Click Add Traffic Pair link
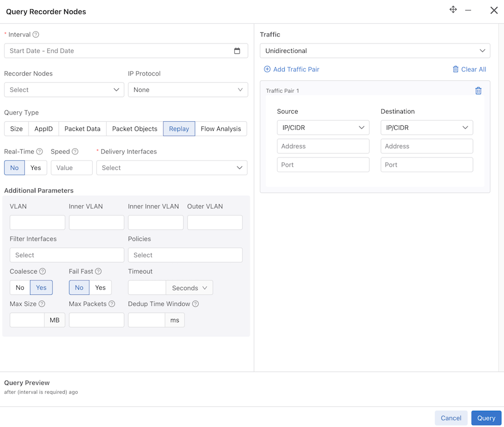Viewport: 504px width, 427px height. [x=291, y=69]
